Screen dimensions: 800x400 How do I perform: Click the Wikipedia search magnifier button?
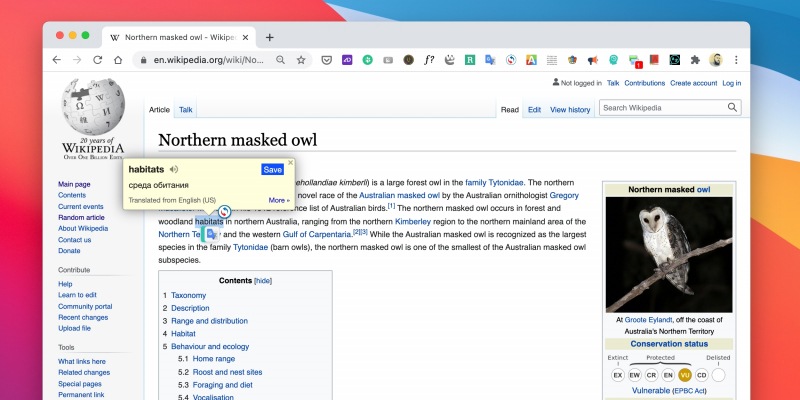pos(732,107)
